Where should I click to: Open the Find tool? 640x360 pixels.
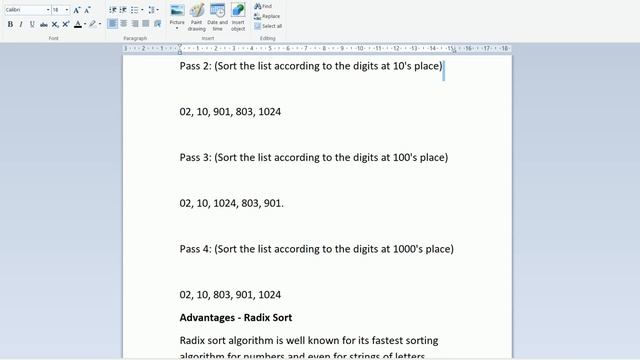263,7
